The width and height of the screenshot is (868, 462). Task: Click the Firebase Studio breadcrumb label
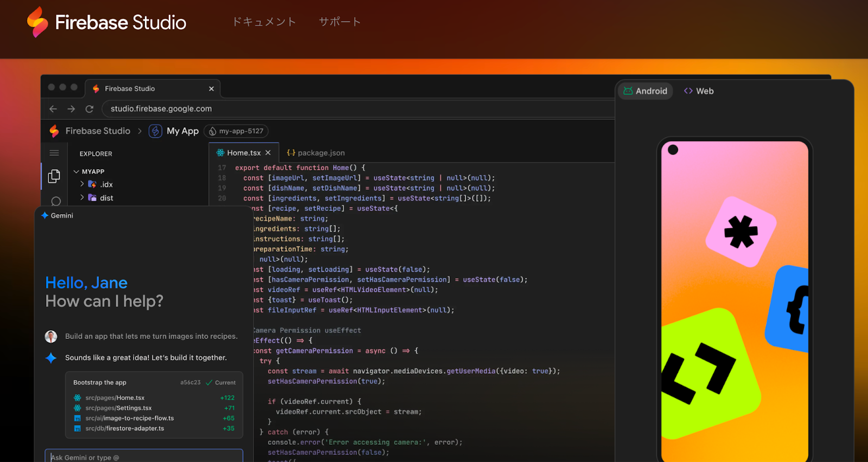98,131
